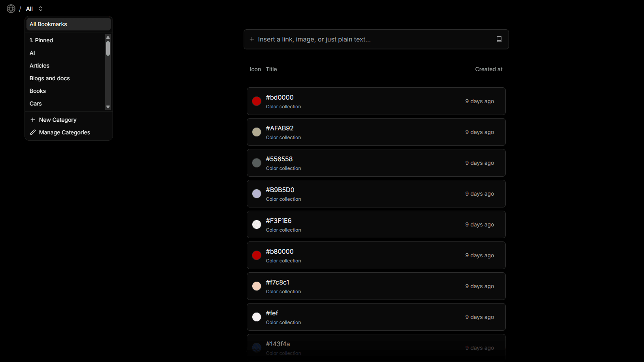Click the book icon in the input bar
The height and width of the screenshot is (362, 644).
tap(499, 39)
